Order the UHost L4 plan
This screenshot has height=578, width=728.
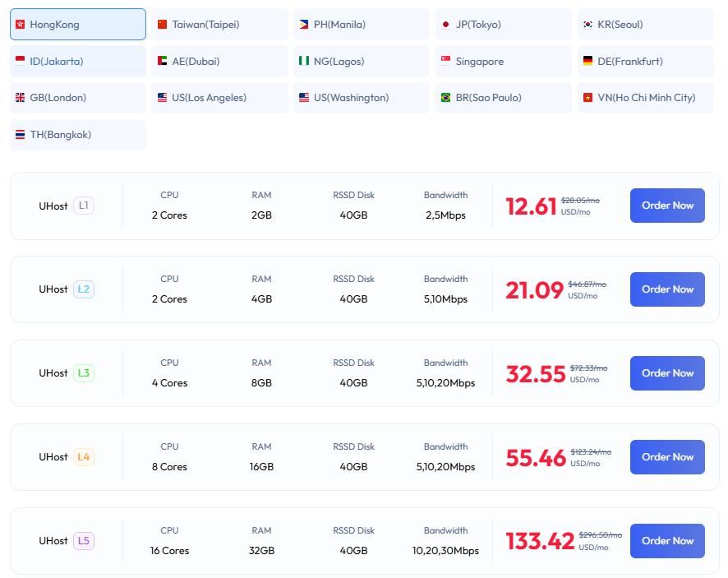click(667, 457)
